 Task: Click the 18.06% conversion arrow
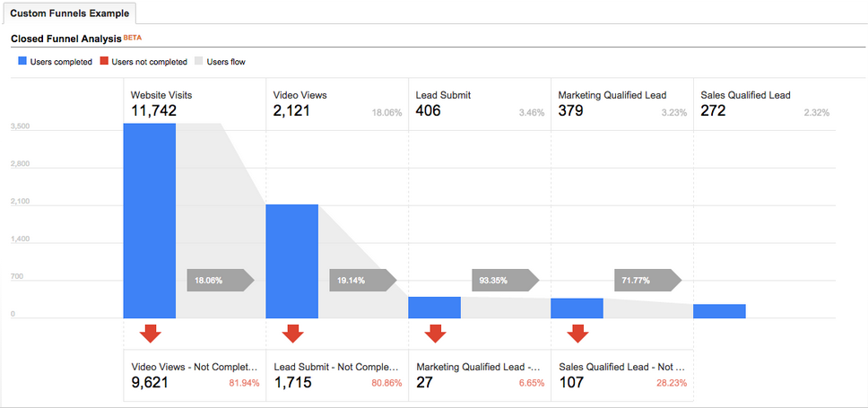pyautogui.click(x=220, y=280)
